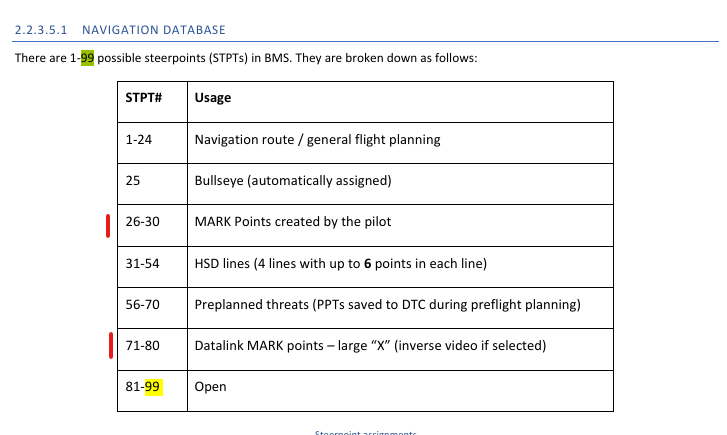Viewport: 727px width, 435px height.
Task: Click the Open usage cell
Action: 401,391
